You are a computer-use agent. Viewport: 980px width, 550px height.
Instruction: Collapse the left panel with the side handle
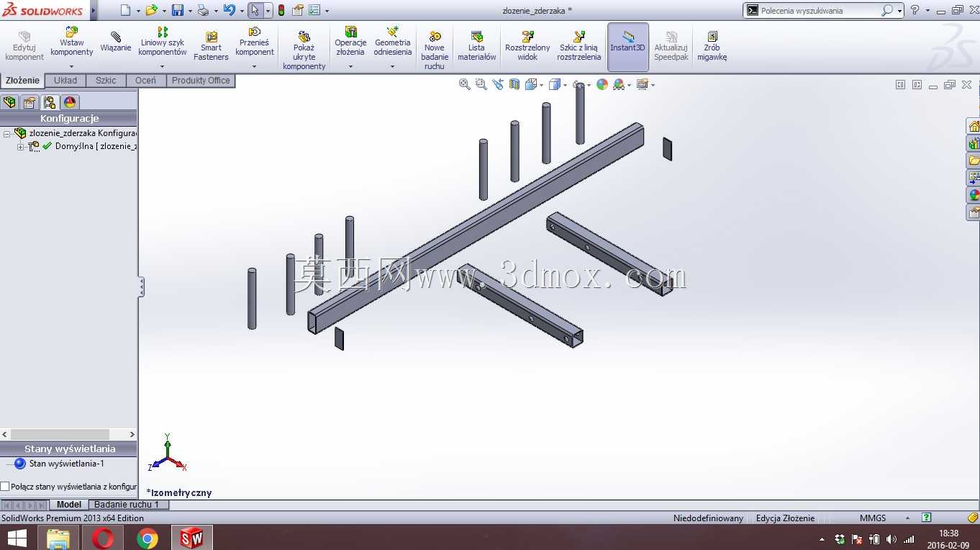(141, 287)
